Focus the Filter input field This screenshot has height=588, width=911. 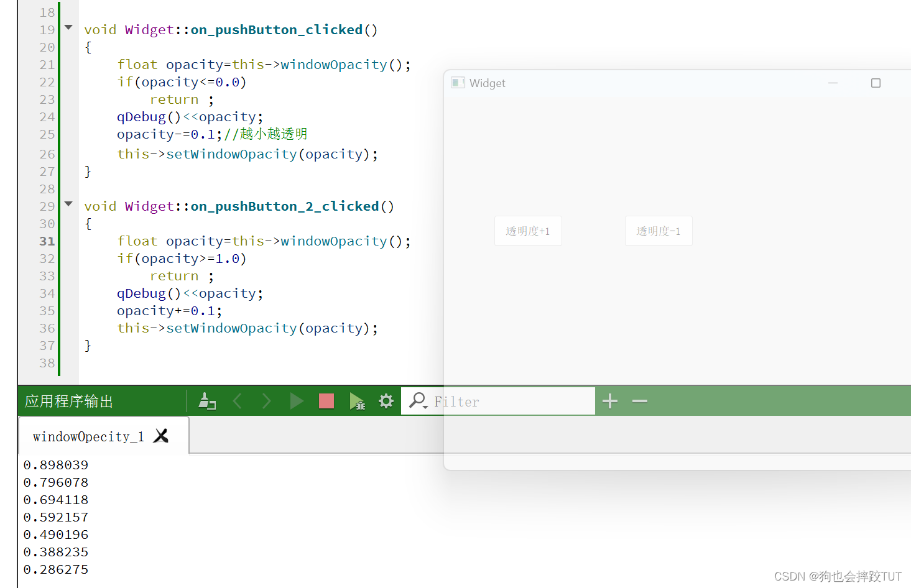(498, 402)
